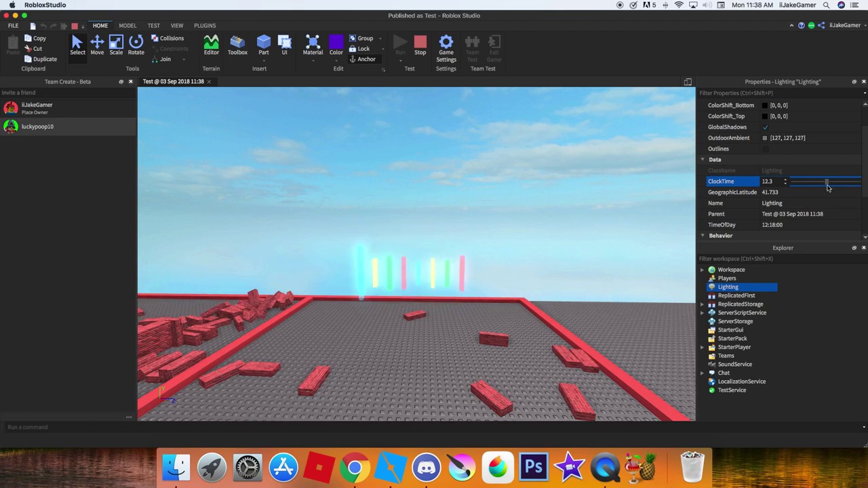The width and height of the screenshot is (868, 488).
Task: Collapse the Behavior properties section
Action: pos(703,236)
